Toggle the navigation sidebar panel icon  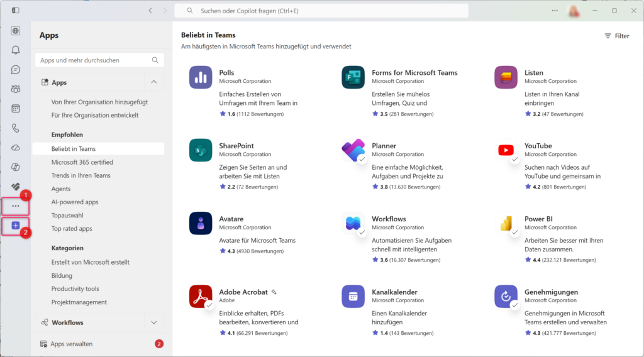[x=16, y=10]
